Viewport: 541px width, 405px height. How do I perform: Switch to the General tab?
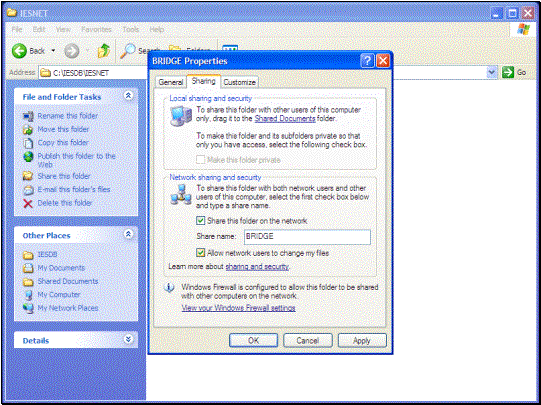[x=171, y=82]
